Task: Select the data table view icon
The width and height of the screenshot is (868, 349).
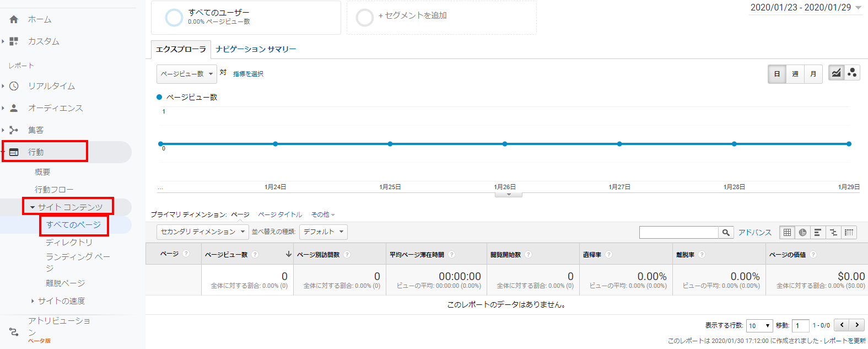Action: (787, 233)
